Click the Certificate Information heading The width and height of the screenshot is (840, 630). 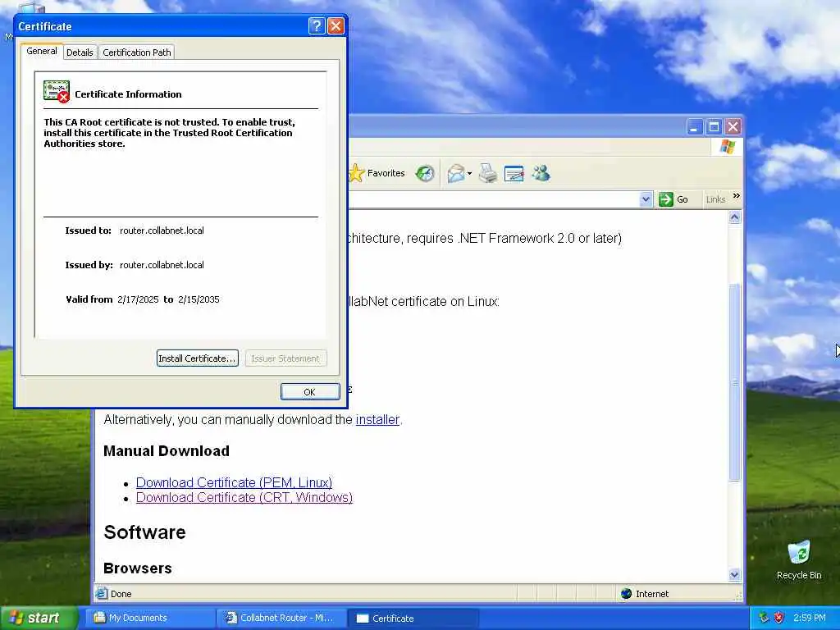pyautogui.click(x=128, y=94)
